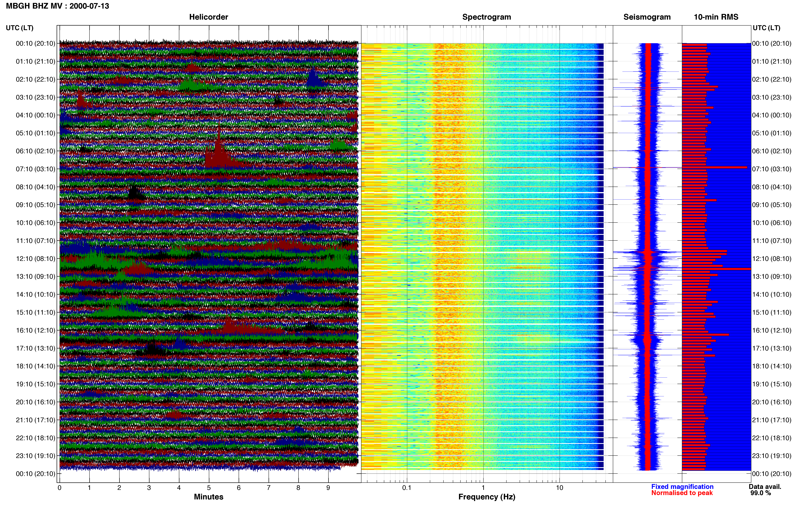Click the right '09:10 (05:10)' time label
Image resolution: width=812 pixels, height=508 pixels.
(x=772, y=205)
